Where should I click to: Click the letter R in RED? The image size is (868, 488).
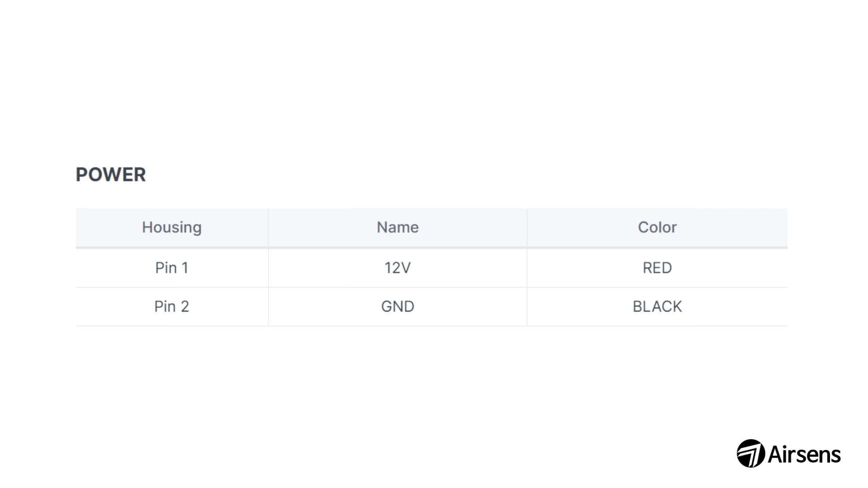647,268
